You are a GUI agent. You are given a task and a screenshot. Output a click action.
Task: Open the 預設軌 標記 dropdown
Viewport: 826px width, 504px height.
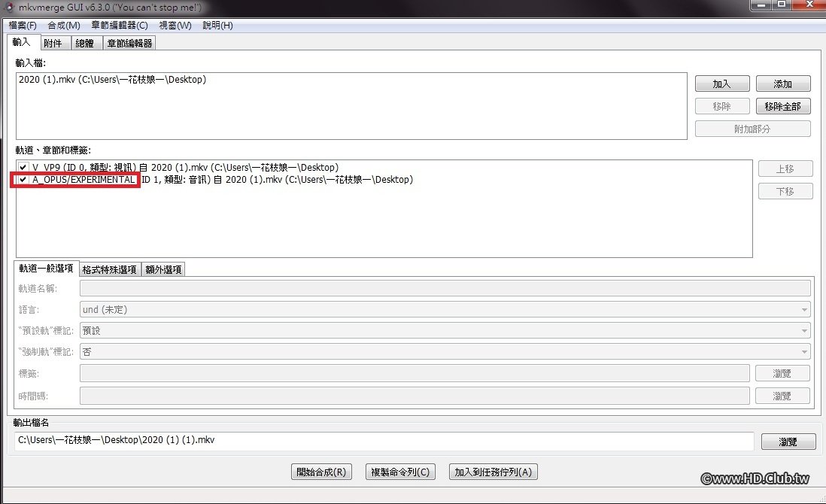click(x=445, y=331)
